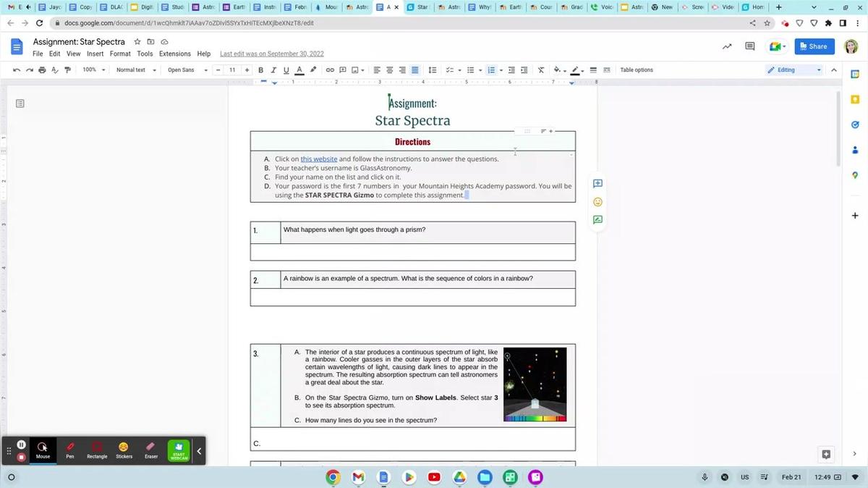This screenshot has width=868, height=488.
Task: Open the Open Sans font dropdown
Action: (x=187, y=70)
